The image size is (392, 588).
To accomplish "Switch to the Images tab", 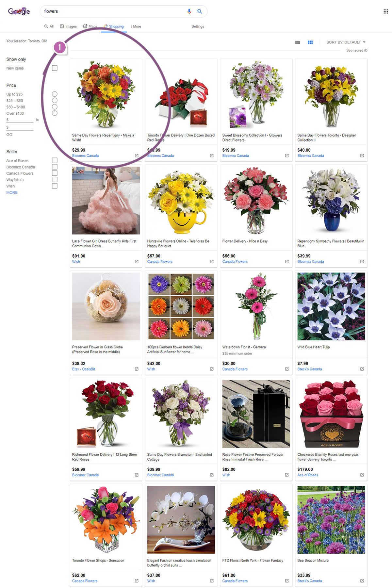I will (68, 26).
